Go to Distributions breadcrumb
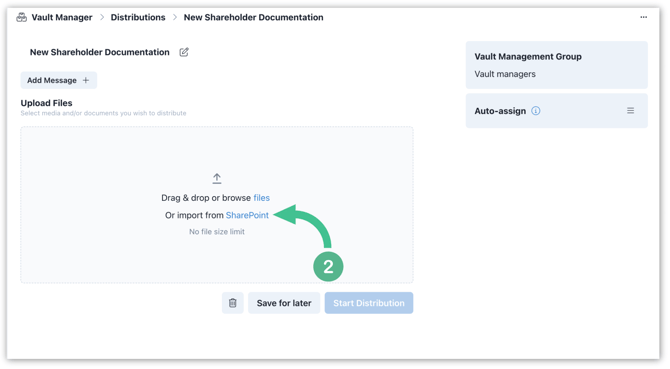This screenshot has width=670, height=369. click(x=138, y=18)
